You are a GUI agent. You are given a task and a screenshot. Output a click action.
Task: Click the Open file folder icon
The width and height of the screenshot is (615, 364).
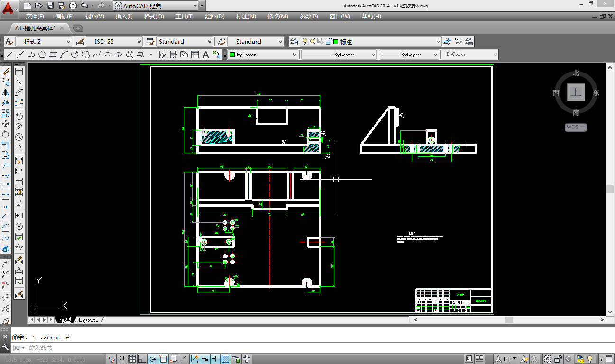coord(38,6)
